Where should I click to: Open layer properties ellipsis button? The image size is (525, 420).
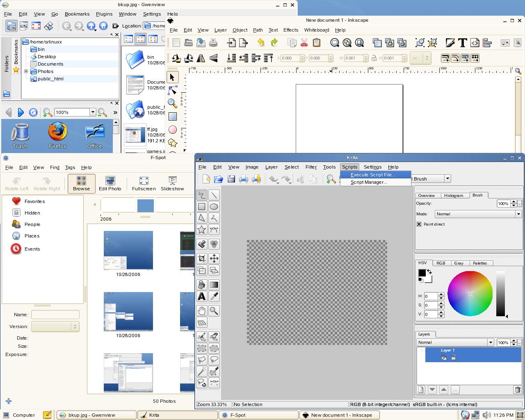point(455,390)
